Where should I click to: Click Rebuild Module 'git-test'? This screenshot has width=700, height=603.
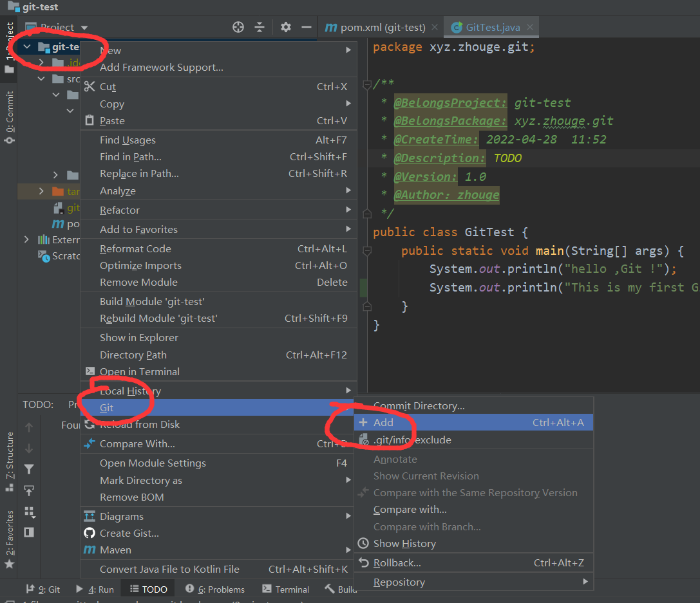(x=218, y=319)
